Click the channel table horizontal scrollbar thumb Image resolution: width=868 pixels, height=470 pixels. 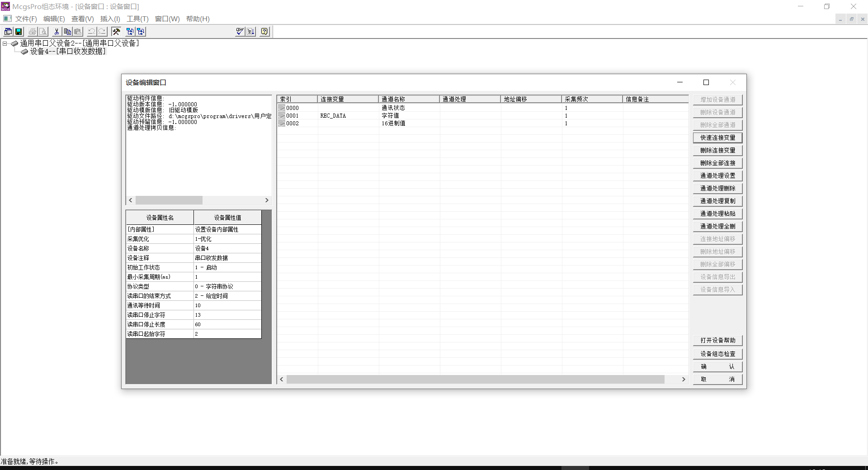click(x=476, y=379)
